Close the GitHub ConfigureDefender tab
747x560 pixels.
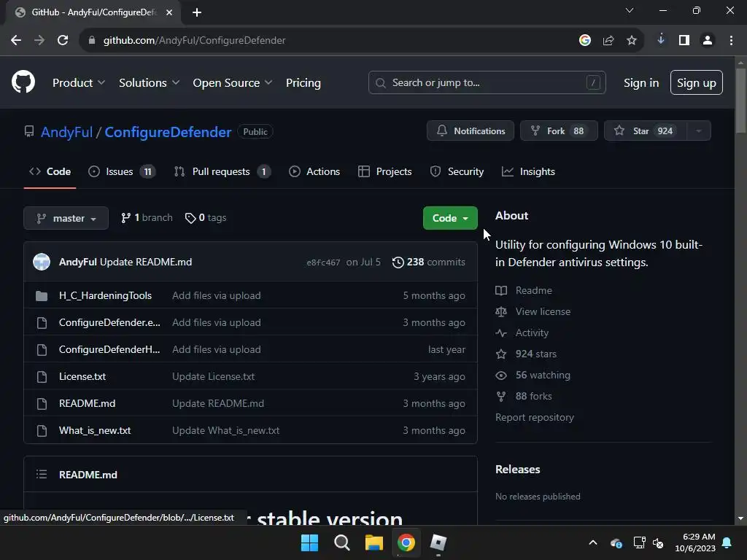pyautogui.click(x=169, y=12)
